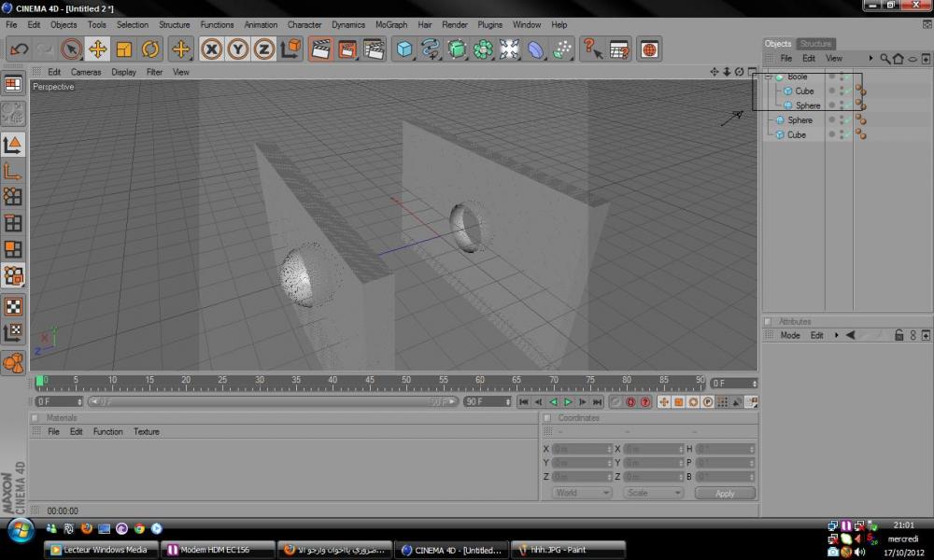Activate the Rotate tool
This screenshot has height=560, width=934.
click(150, 49)
